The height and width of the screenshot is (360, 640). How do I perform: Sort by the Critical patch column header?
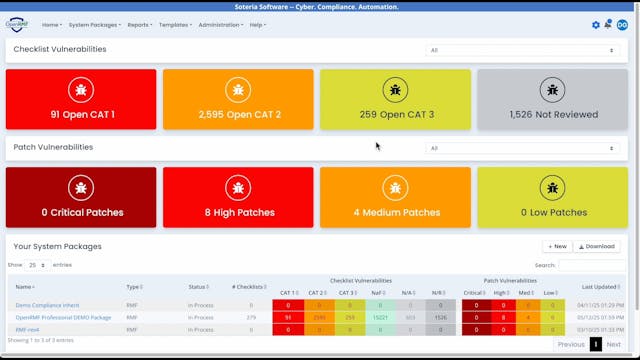(x=475, y=293)
